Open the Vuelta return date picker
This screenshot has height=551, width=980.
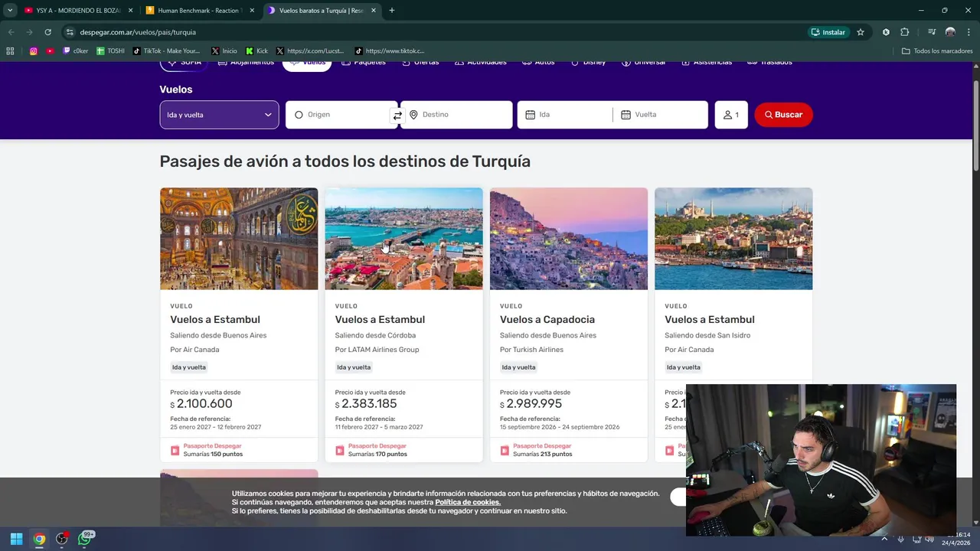(x=662, y=115)
